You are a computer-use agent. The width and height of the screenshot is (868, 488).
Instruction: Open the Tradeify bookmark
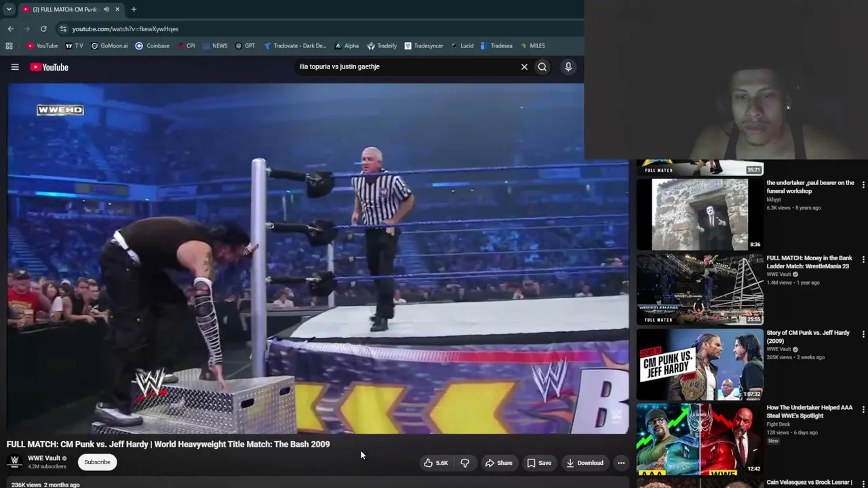pos(382,46)
